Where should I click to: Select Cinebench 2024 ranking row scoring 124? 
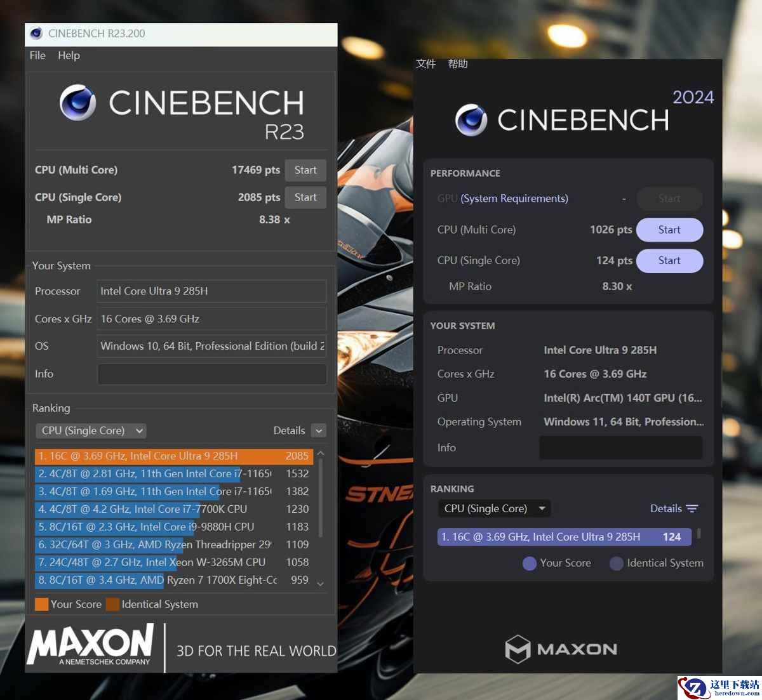(565, 537)
